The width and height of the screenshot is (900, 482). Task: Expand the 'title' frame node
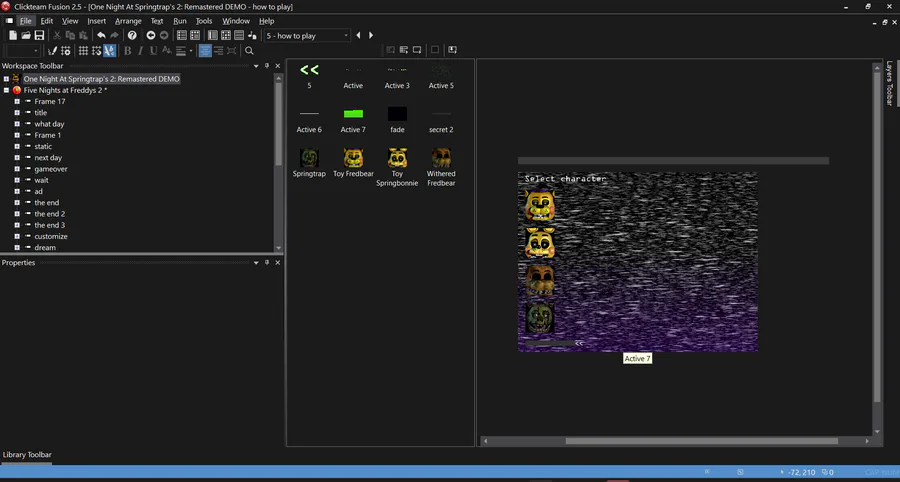17,112
